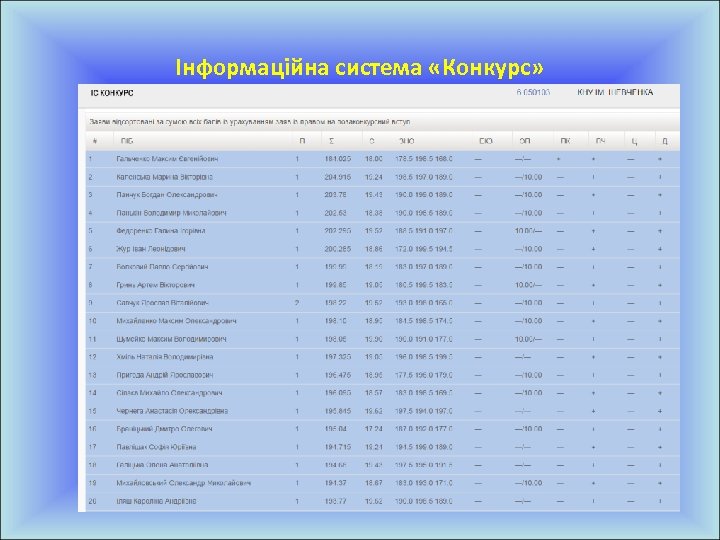
Task: Open the 6.050103 specialty link
Action: coord(533,92)
